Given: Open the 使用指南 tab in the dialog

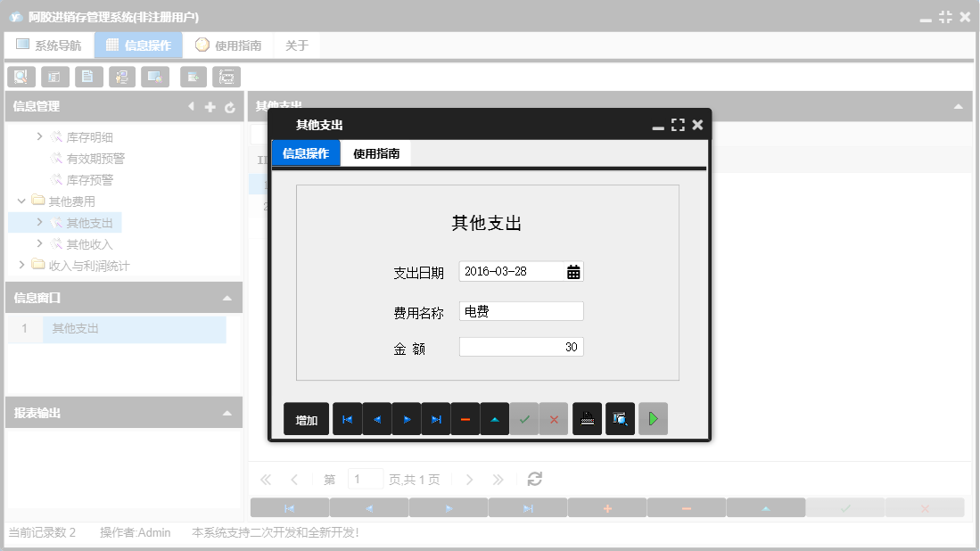Looking at the screenshot, I should tap(378, 152).
